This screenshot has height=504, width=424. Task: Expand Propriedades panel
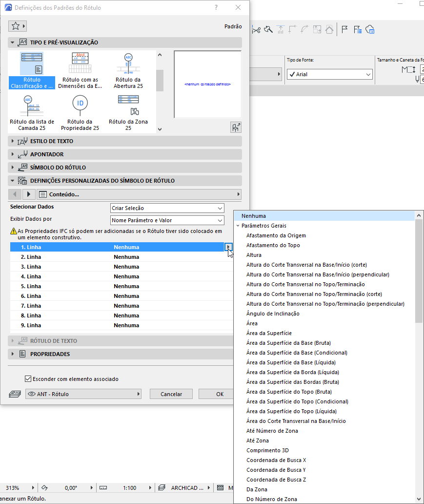(x=13, y=354)
